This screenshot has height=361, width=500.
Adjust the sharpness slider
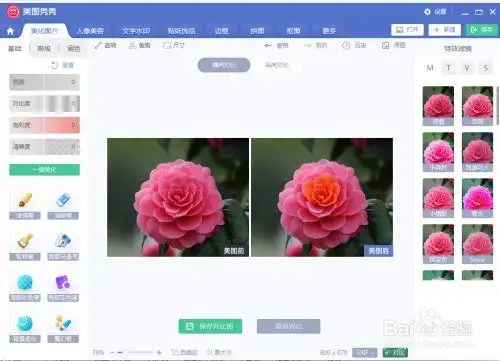click(x=44, y=147)
